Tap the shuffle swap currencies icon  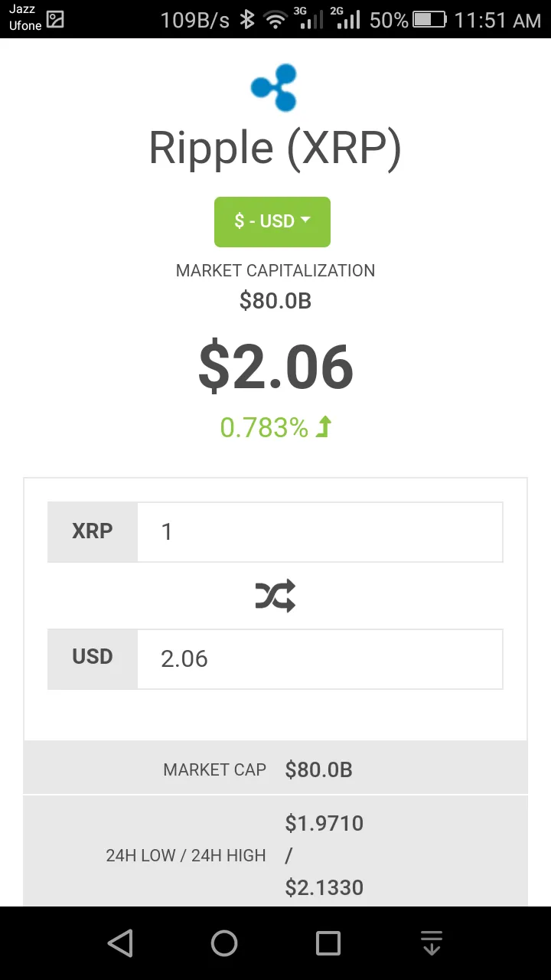275,596
